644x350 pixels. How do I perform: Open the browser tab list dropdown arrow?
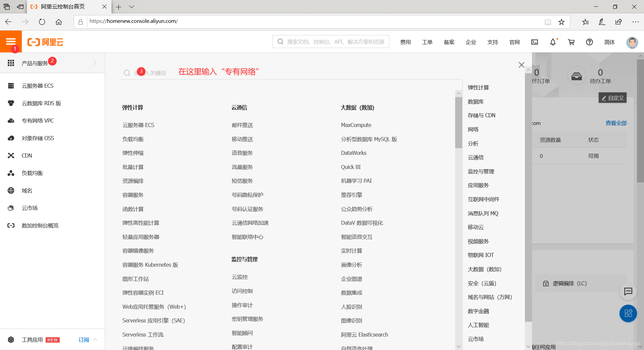coord(131,7)
